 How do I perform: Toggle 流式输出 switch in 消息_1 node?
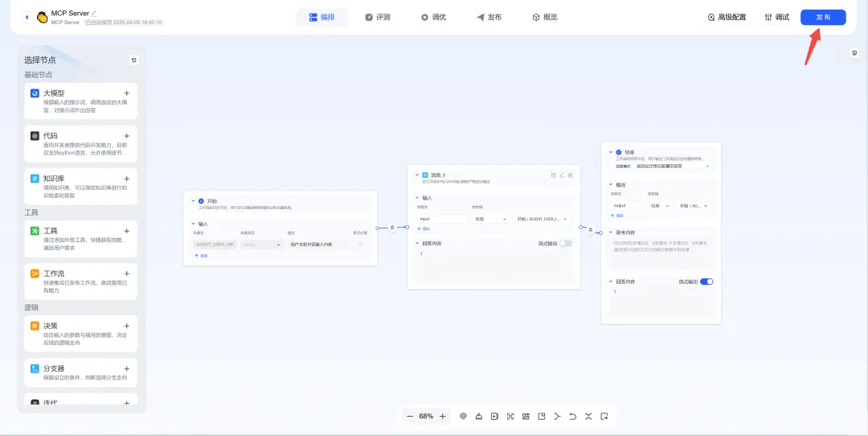tap(565, 243)
